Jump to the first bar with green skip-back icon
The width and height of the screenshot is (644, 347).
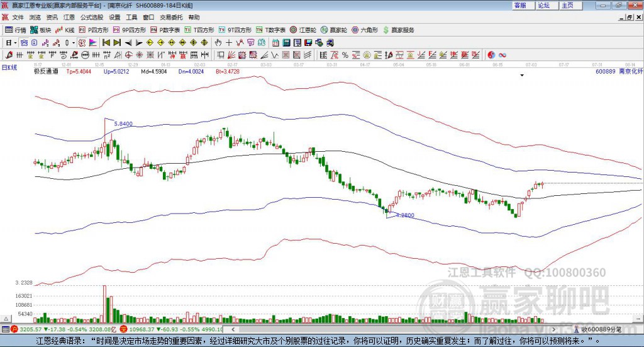pyautogui.click(x=106, y=43)
